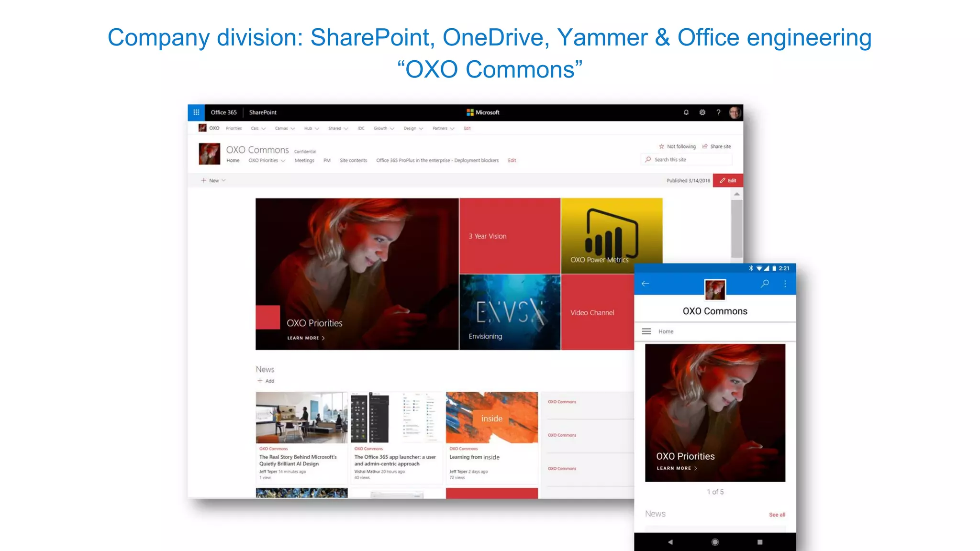Screen dimensions: 980x551
Task: Expand the Growth hub menu
Action: pos(384,128)
